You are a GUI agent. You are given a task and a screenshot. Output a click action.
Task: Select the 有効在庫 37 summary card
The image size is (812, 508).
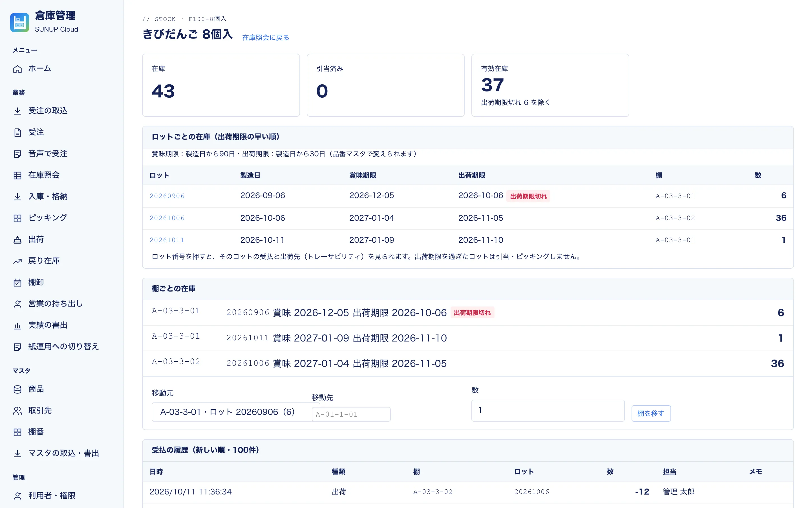click(x=550, y=85)
